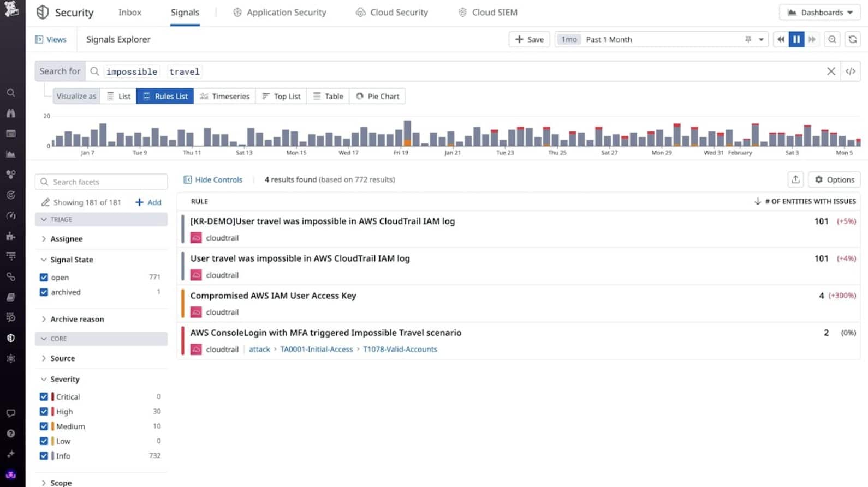Click Hide Controls
868x487 pixels.
click(x=213, y=179)
